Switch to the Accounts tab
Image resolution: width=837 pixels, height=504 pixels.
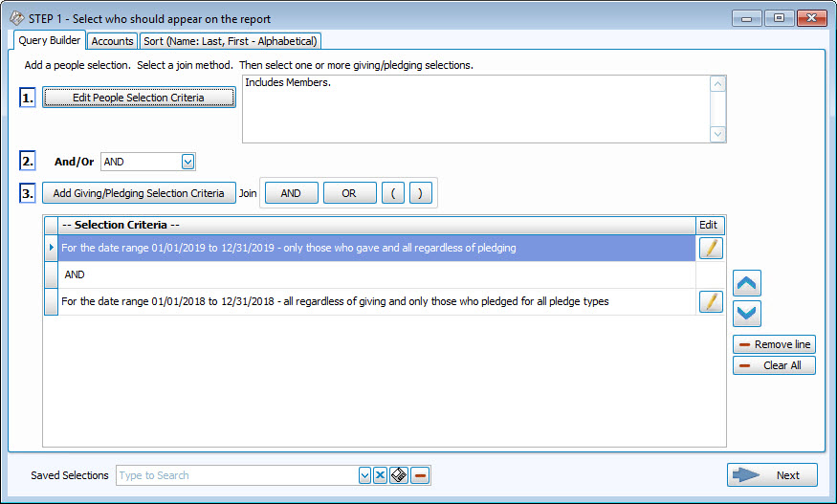coord(112,41)
